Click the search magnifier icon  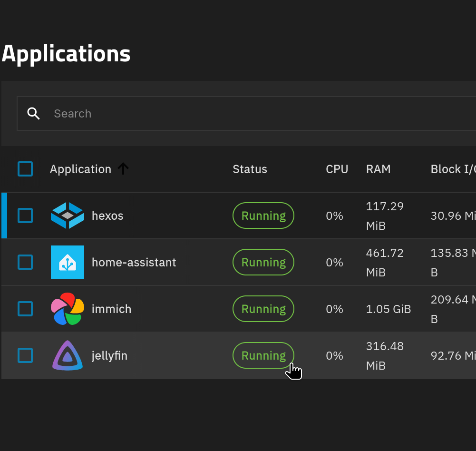(x=33, y=114)
